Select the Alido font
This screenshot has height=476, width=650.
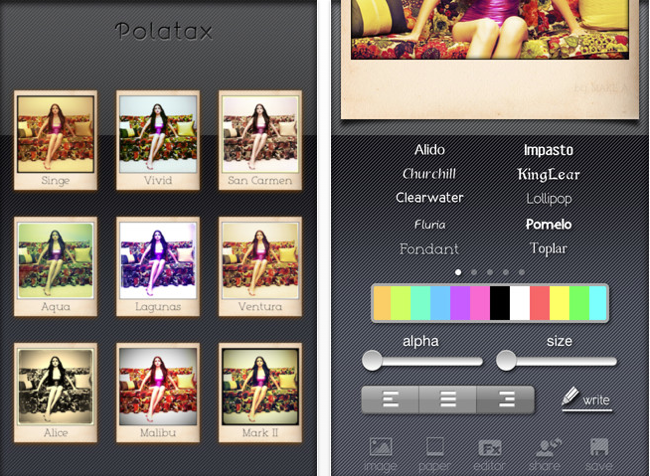click(x=429, y=150)
